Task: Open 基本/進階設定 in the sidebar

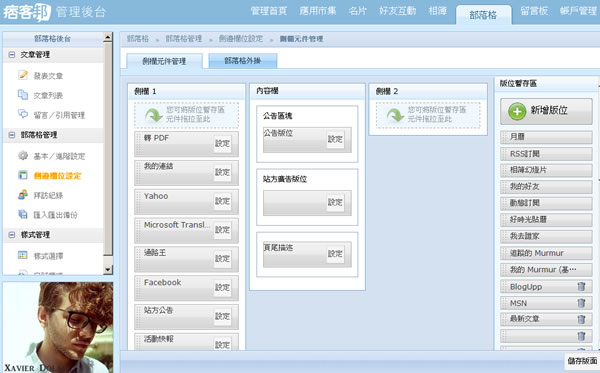Action: [59, 156]
